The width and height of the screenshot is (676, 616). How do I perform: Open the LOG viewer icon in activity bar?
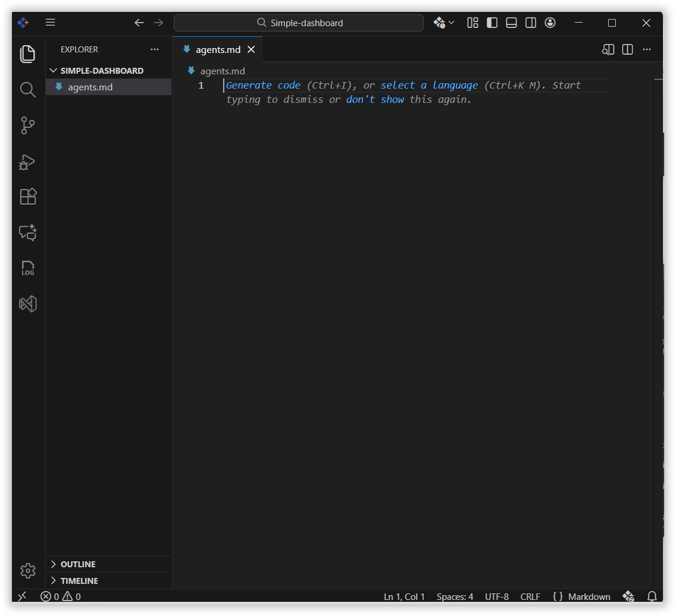27,268
